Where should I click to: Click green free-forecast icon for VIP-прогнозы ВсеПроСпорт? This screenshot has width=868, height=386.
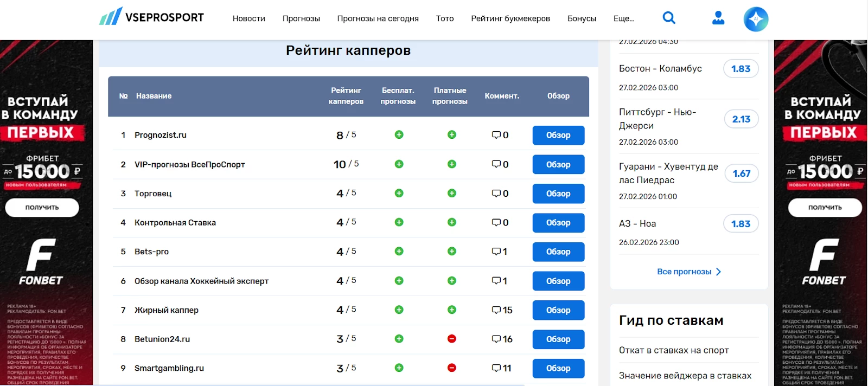[x=399, y=164]
